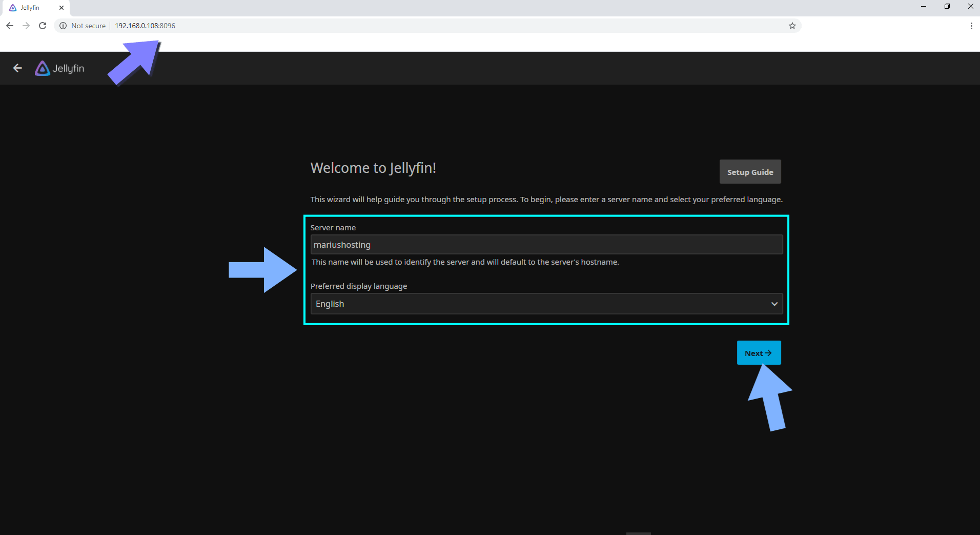Bookmark this page with the star

[792, 26]
